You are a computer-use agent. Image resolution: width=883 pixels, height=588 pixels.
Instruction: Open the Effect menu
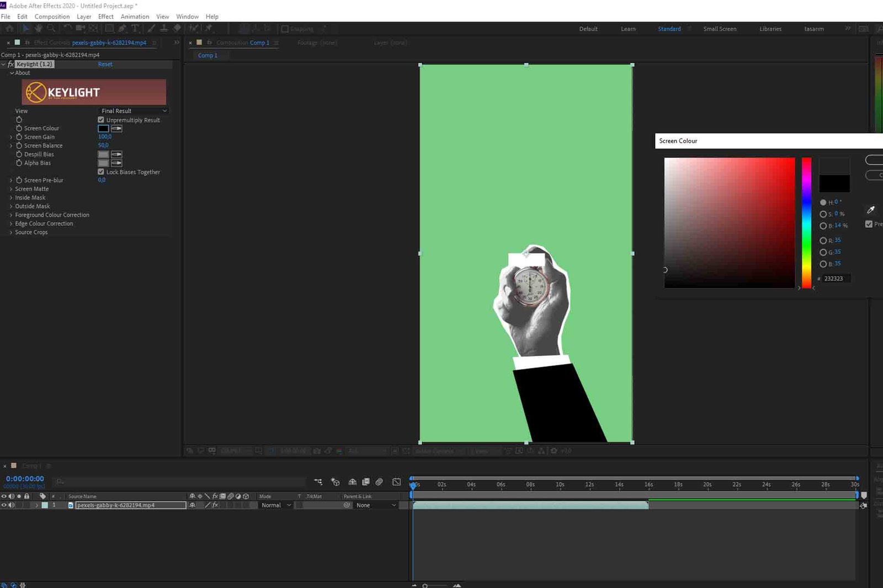click(x=105, y=17)
